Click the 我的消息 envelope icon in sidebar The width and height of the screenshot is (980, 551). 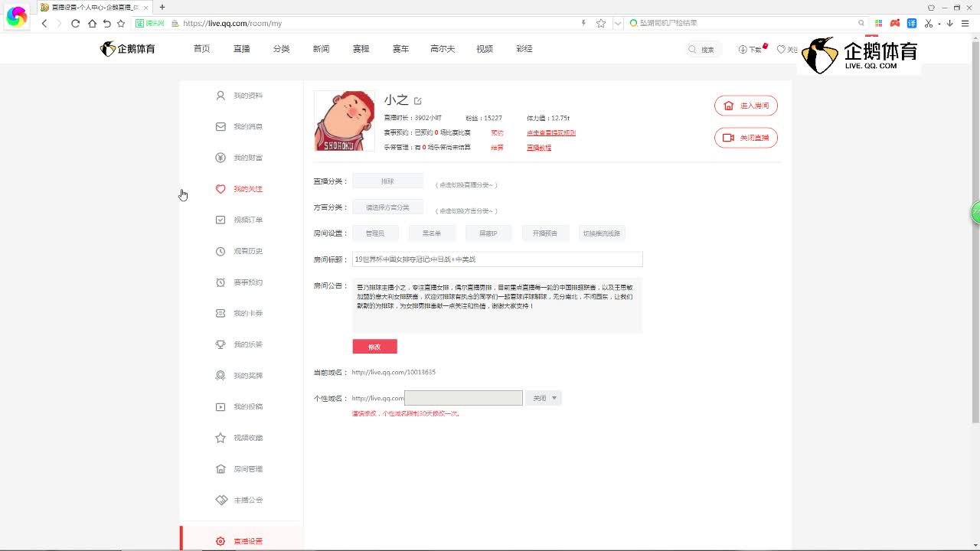[220, 127]
